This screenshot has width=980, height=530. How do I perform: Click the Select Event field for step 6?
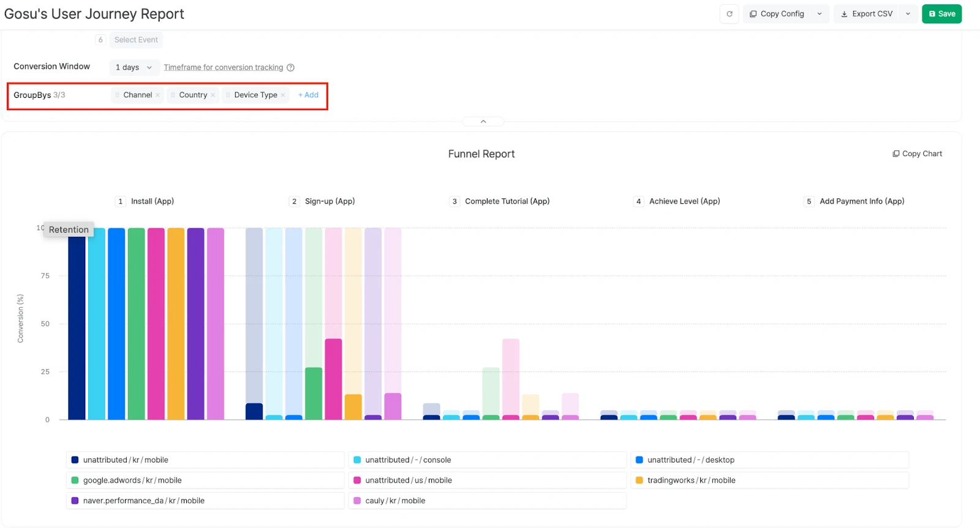coord(136,40)
